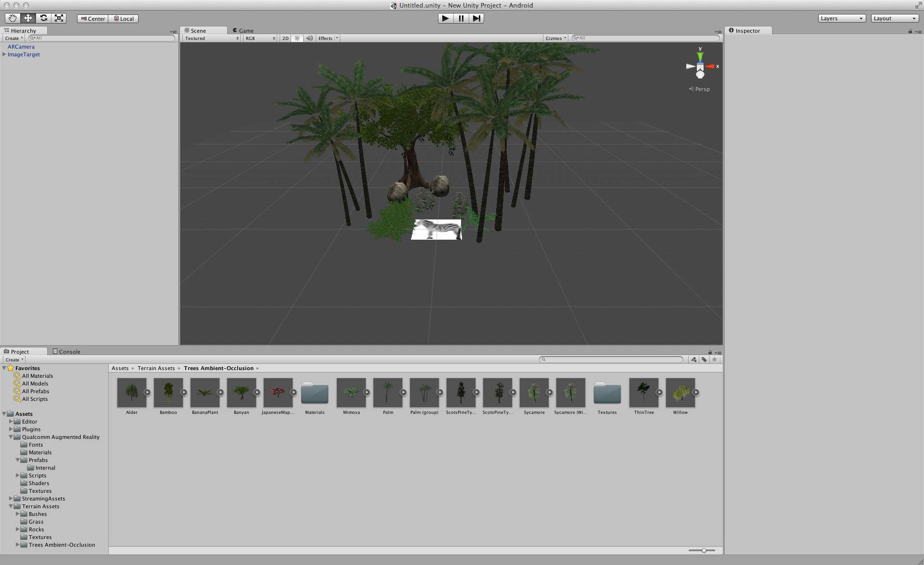Click the Step frame button
The width and height of the screenshot is (924, 565).
tap(476, 18)
